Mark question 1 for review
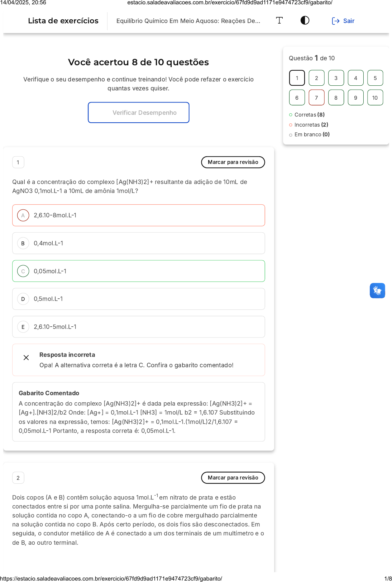The width and height of the screenshot is (392, 582). (x=233, y=162)
